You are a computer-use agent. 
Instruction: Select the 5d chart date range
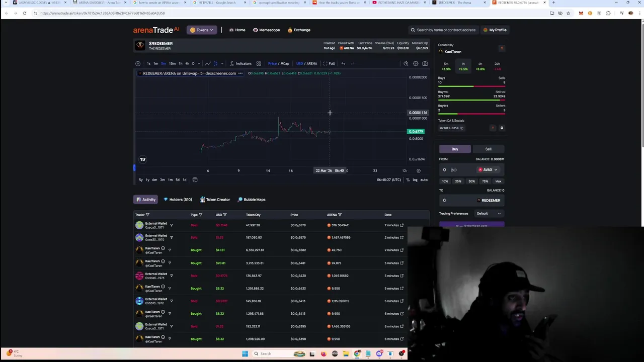pyautogui.click(x=177, y=179)
